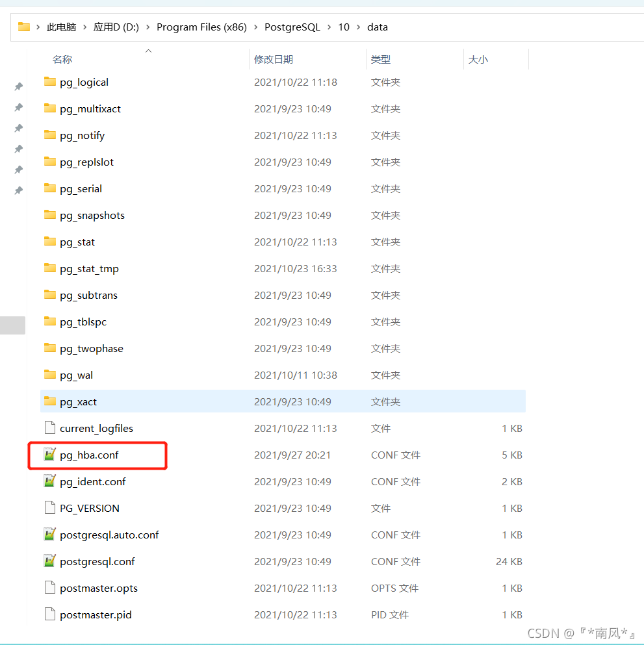Click the pg_twophase folder icon
644x645 pixels.
tap(50, 348)
